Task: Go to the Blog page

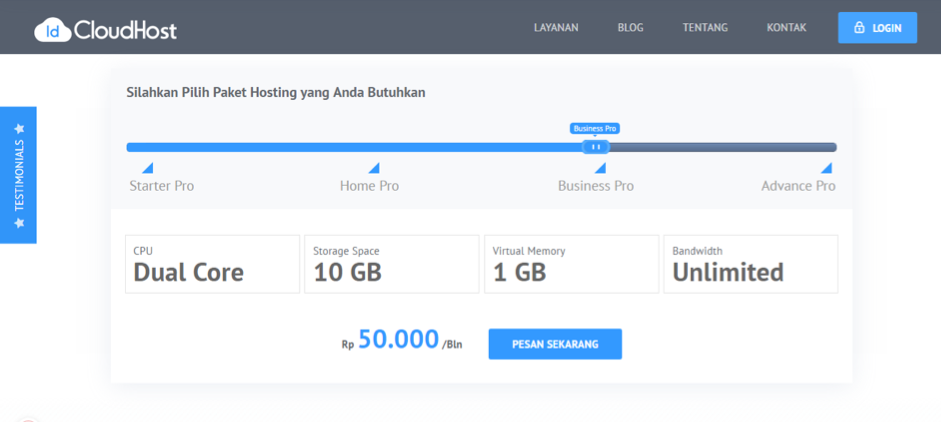Action: (630, 28)
